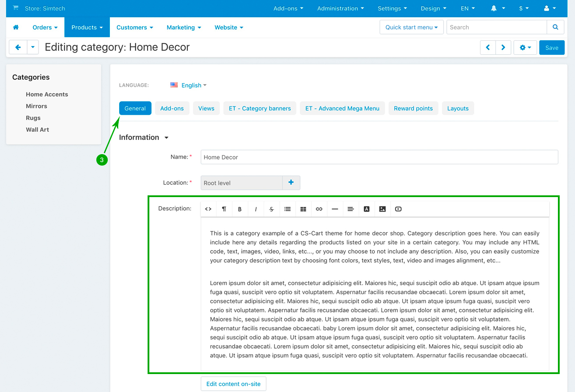Screen dimensions: 575x392
Task: Apply italic formatting in description editor
Action: [256, 209]
